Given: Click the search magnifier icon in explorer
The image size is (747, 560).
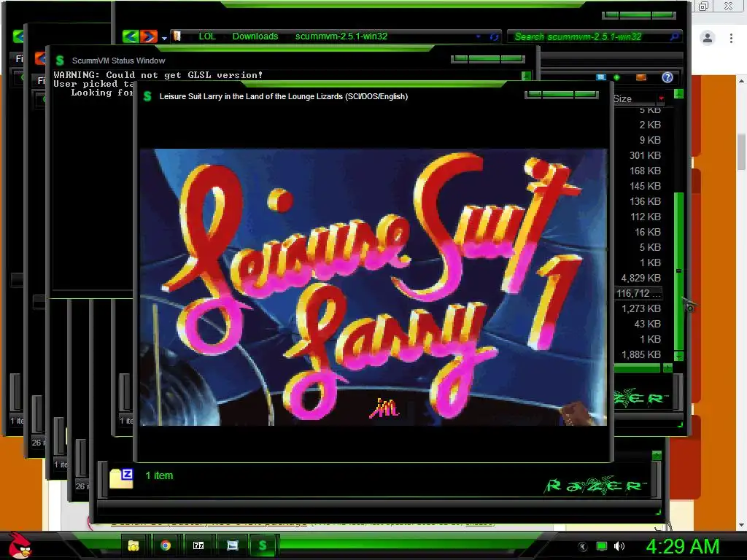Looking at the screenshot, I should pos(674,36).
